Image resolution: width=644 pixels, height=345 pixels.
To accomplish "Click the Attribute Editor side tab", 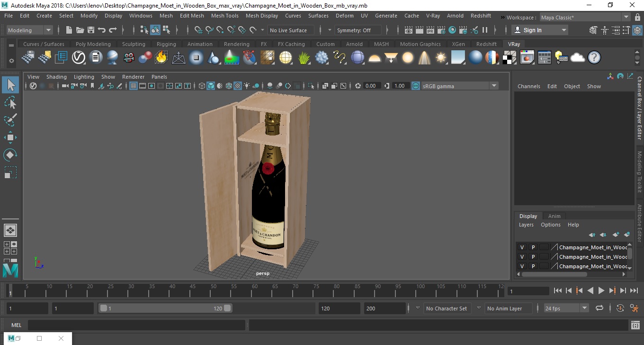I will tap(639, 224).
